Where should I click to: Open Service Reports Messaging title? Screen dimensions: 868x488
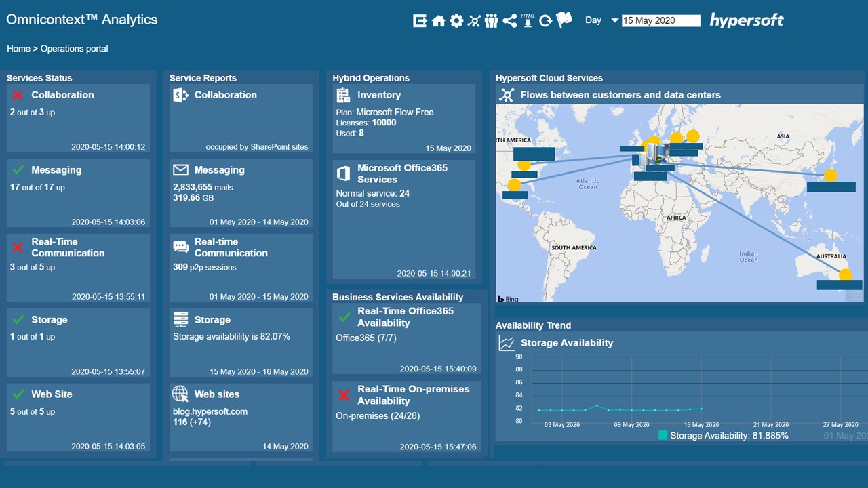click(219, 170)
